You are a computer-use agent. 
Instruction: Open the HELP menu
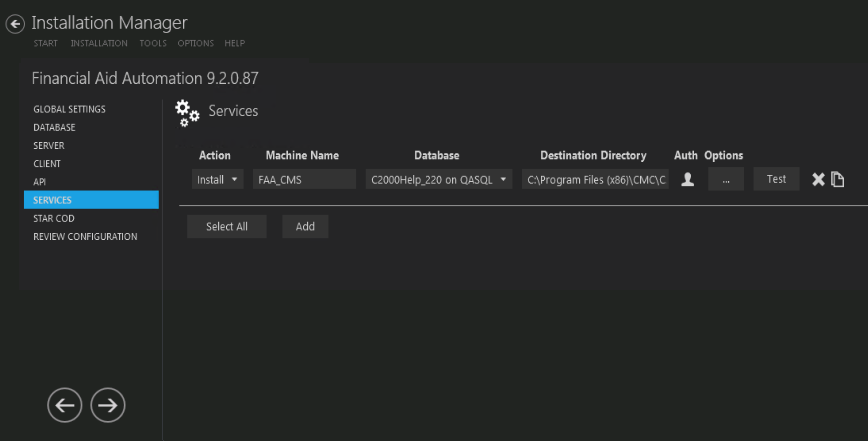[235, 43]
